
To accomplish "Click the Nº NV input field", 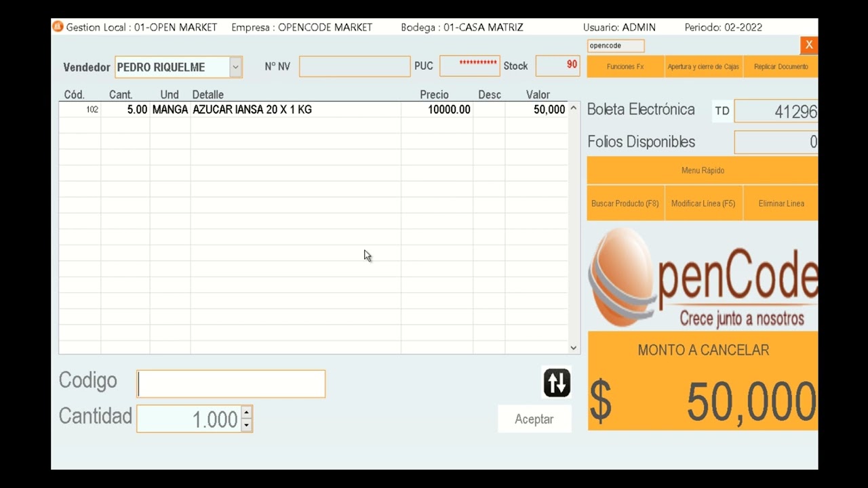I will pyautogui.click(x=355, y=66).
